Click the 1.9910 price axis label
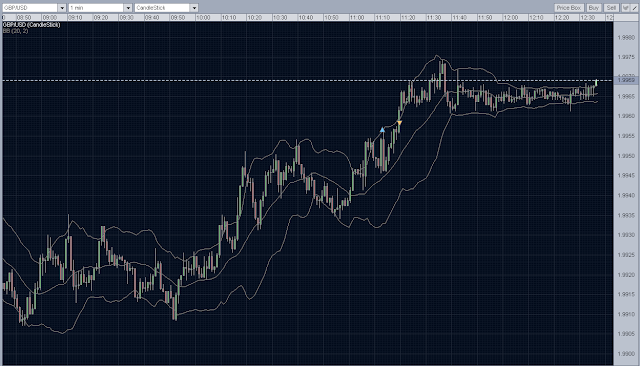The image size is (640, 366). click(626, 314)
